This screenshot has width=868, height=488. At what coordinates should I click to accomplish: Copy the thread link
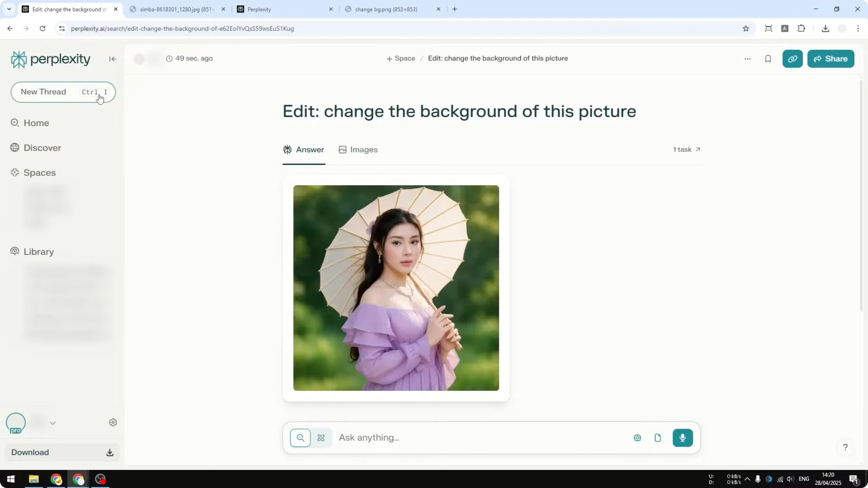click(x=793, y=59)
